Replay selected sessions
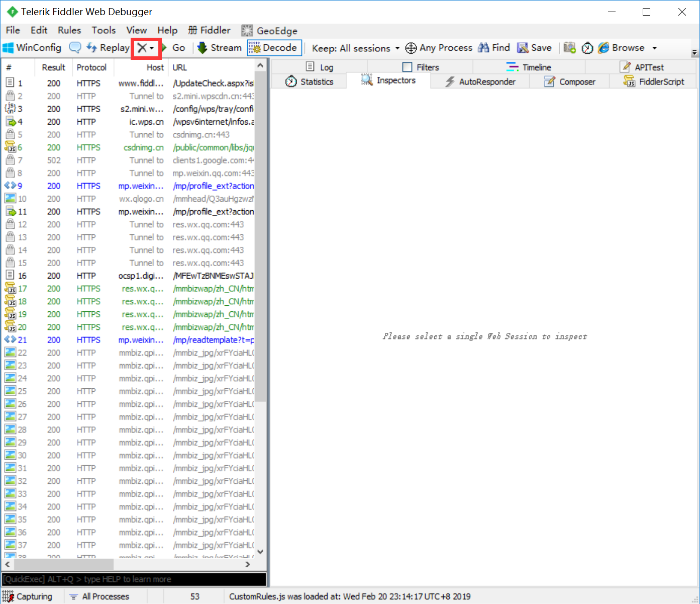700x604 pixels. 108,48
